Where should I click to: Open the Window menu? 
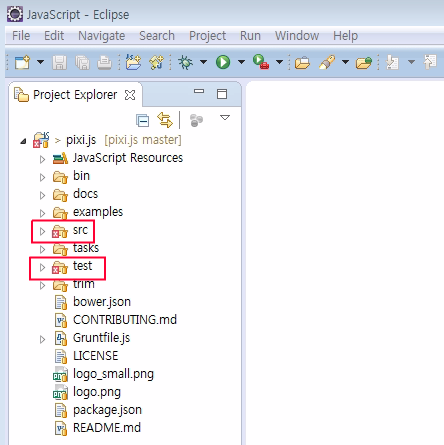pyautogui.click(x=297, y=36)
